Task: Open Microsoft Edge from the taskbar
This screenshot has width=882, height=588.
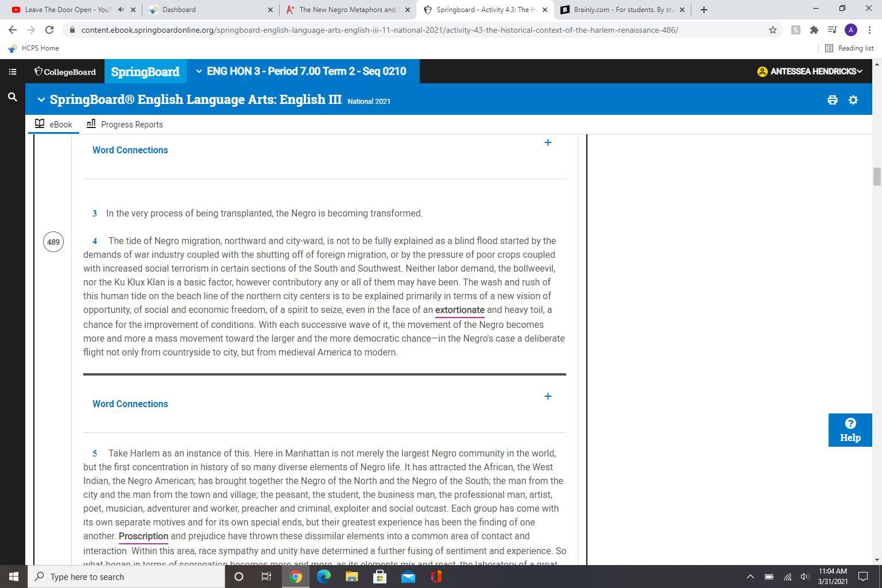Action: tap(324, 577)
